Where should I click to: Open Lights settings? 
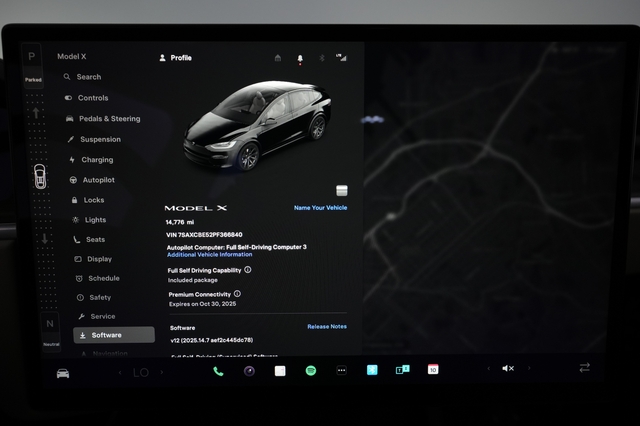pyautogui.click(x=89, y=220)
